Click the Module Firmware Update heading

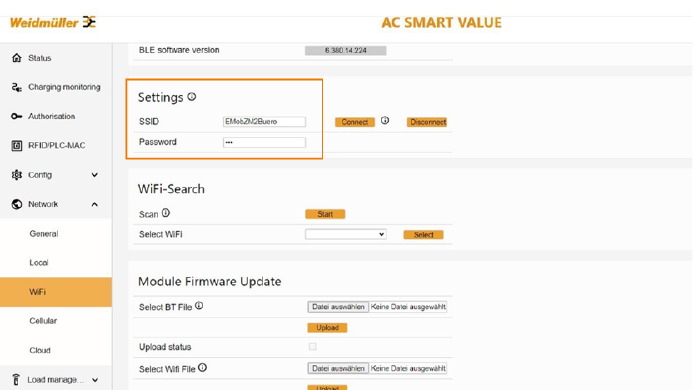point(210,282)
